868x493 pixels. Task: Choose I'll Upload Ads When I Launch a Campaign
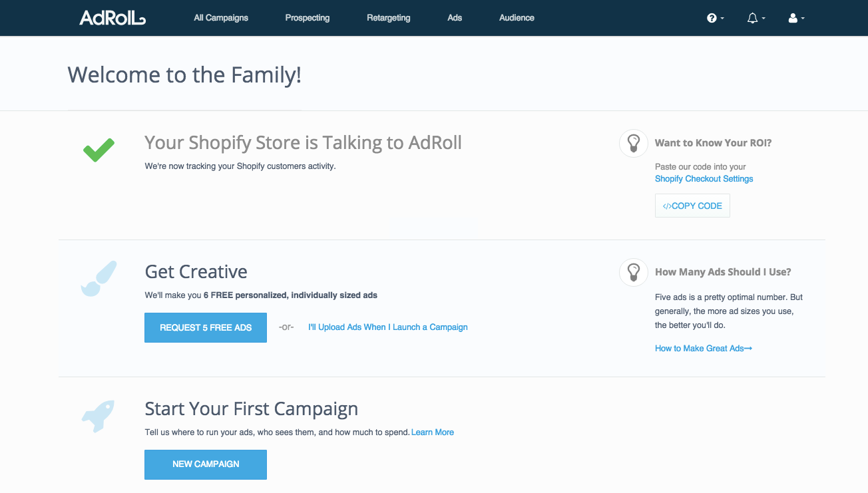tap(388, 327)
